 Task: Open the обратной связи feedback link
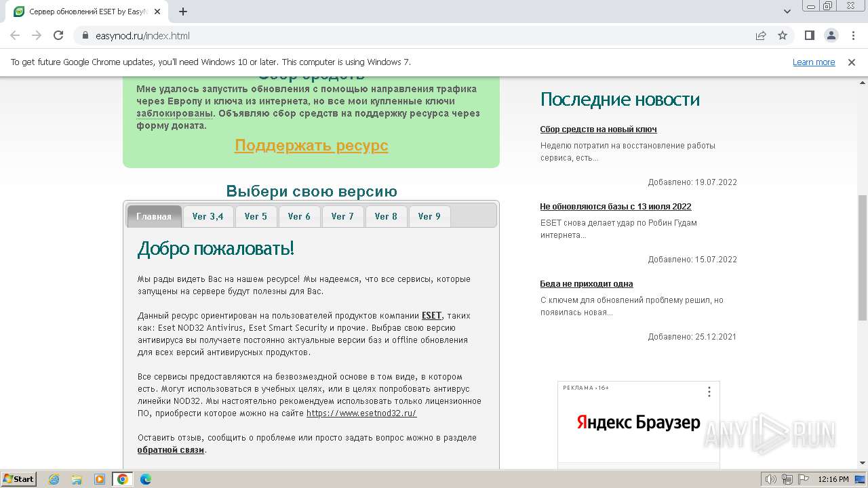(171, 449)
